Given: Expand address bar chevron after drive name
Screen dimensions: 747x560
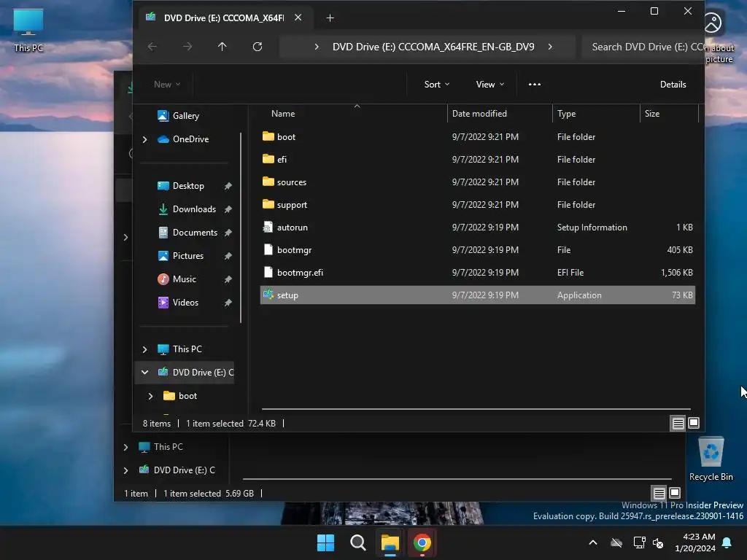Looking at the screenshot, I should pos(550,47).
